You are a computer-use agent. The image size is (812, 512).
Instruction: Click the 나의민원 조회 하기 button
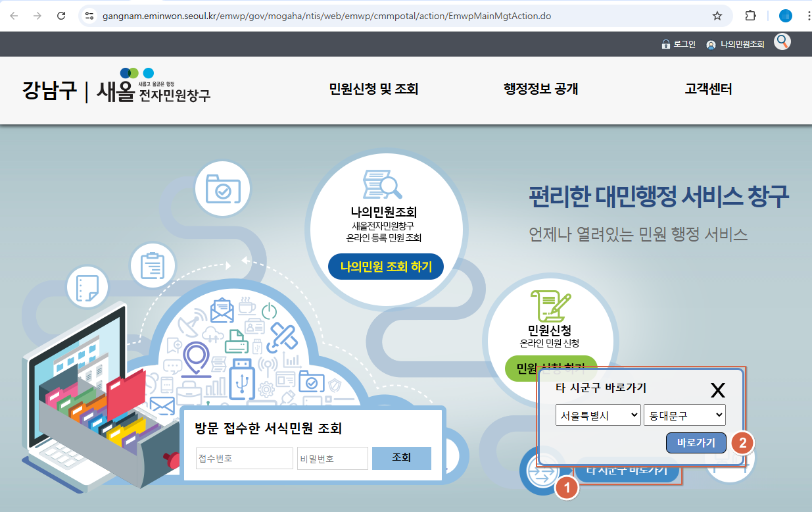[x=385, y=267]
